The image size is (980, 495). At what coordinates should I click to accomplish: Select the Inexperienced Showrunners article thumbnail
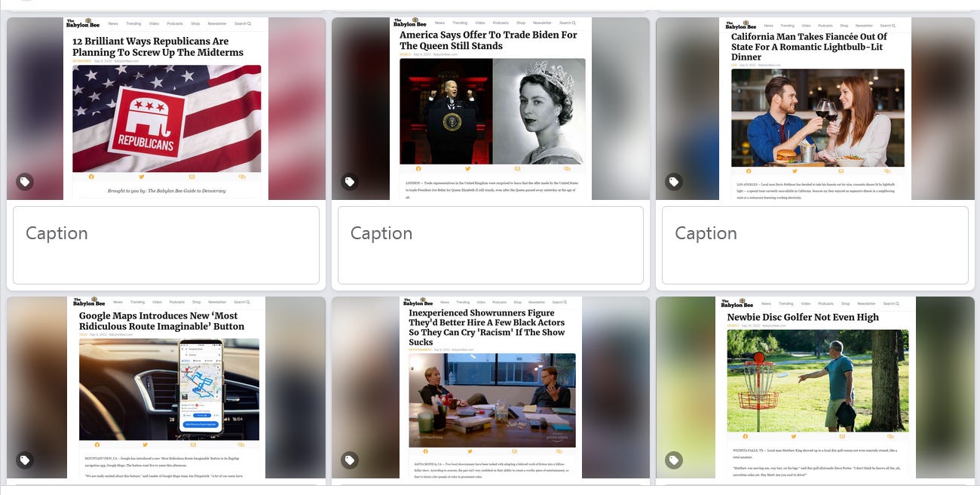pos(491,387)
